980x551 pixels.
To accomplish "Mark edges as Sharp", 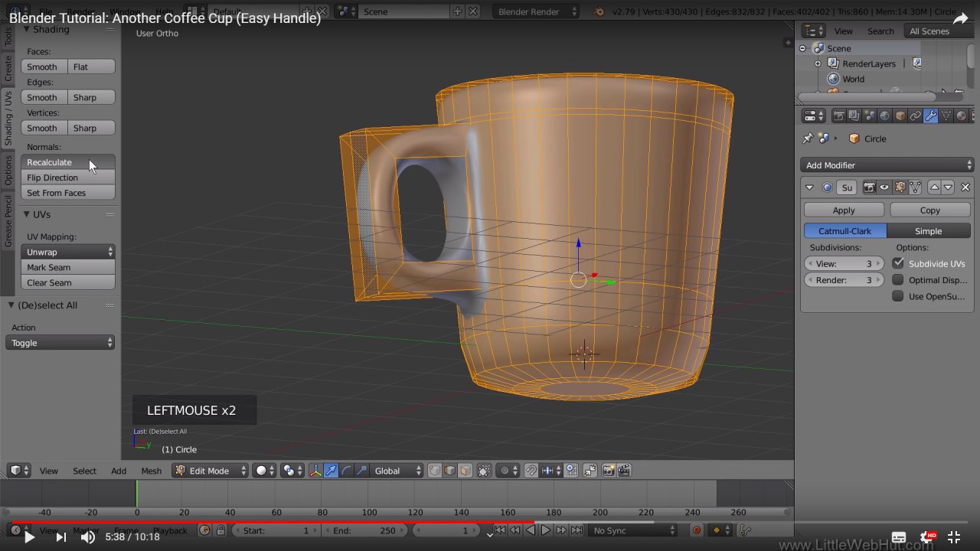I will click(x=91, y=97).
